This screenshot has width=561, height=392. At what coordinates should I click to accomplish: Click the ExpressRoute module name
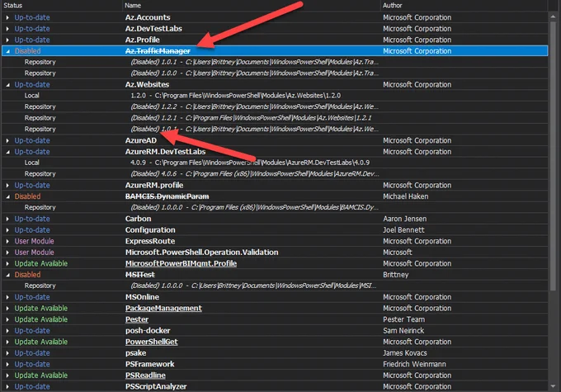point(150,241)
